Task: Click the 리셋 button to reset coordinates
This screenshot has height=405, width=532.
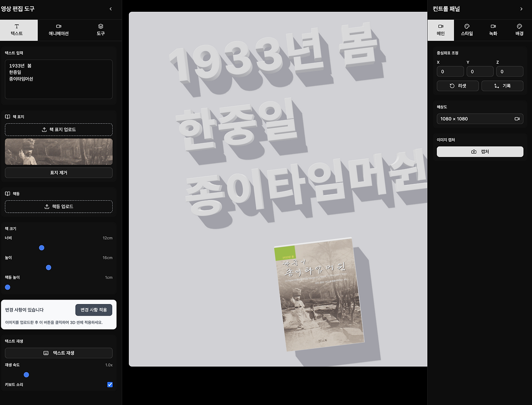Action: 457,86
